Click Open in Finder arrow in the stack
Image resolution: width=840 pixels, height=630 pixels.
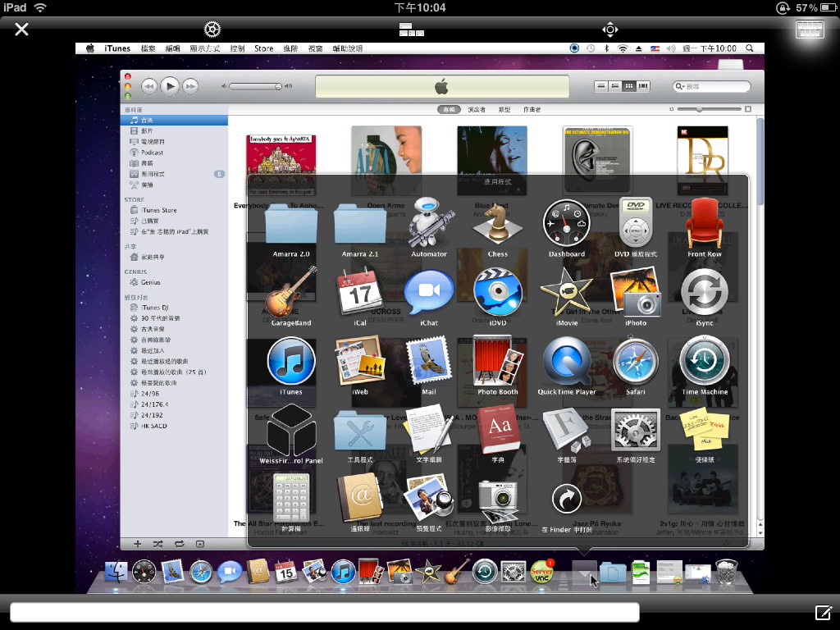566,499
